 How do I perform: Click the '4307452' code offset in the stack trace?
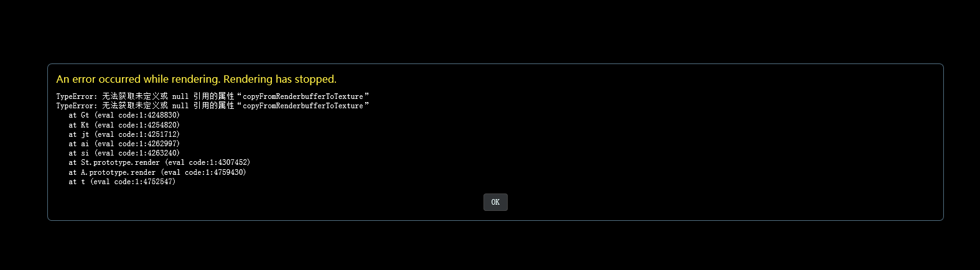[232, 162]
